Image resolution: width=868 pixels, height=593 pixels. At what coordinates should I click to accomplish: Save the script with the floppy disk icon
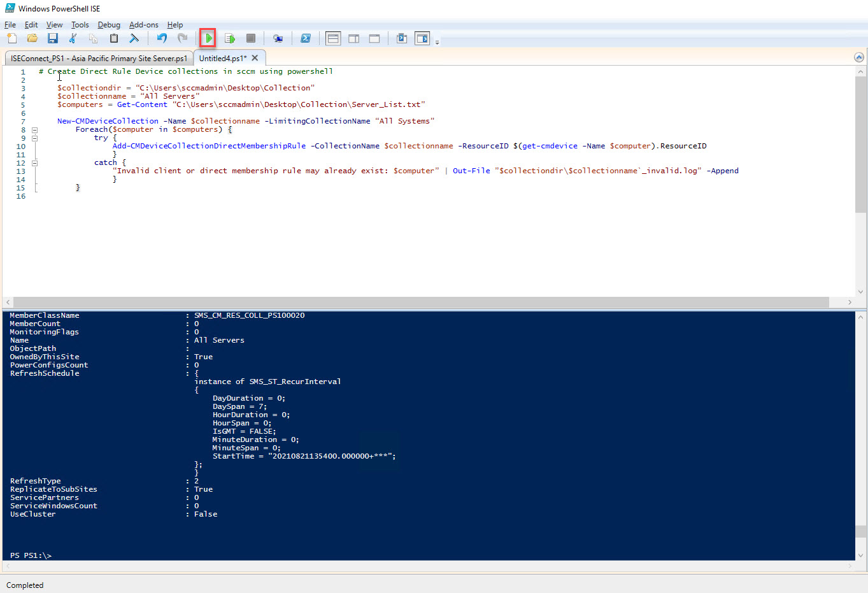pos(53,39)
